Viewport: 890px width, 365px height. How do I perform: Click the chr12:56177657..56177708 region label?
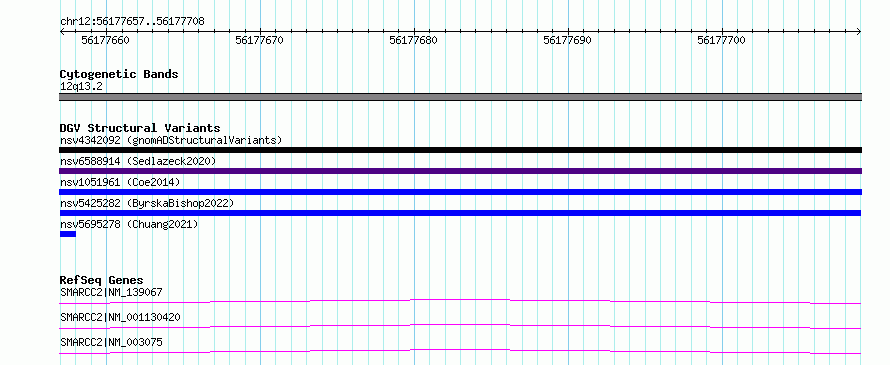click(x=132, y=22)
